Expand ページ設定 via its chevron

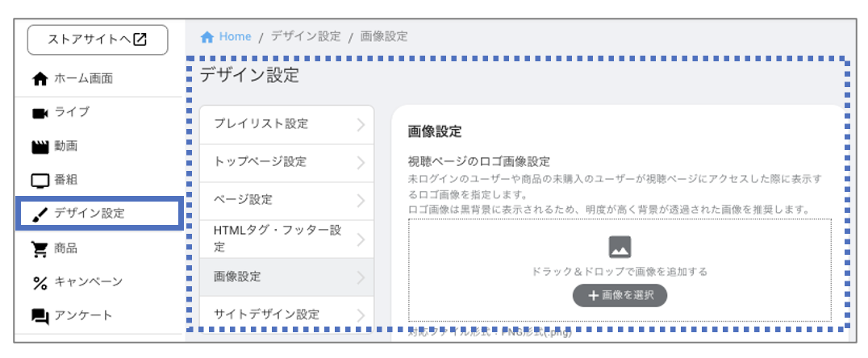[x=361, y=200]
